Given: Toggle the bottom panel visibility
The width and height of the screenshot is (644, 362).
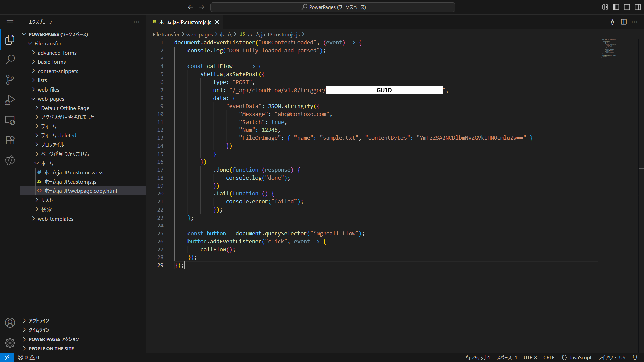Looking at the screenshot, I should click(627, 7).
